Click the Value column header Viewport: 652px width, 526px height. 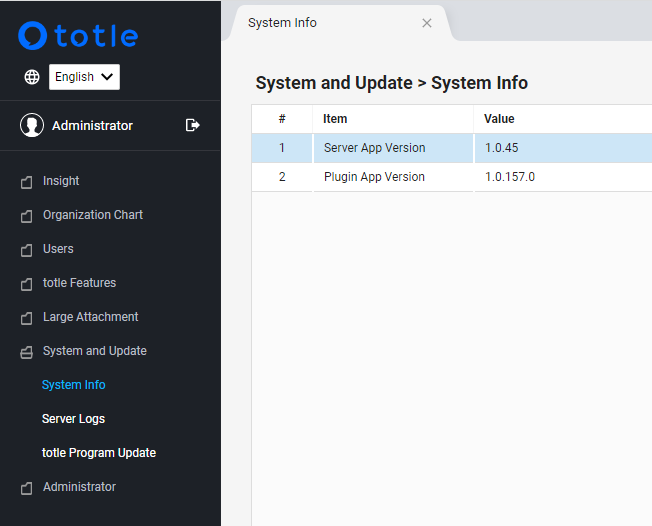(x=563, y=119)
